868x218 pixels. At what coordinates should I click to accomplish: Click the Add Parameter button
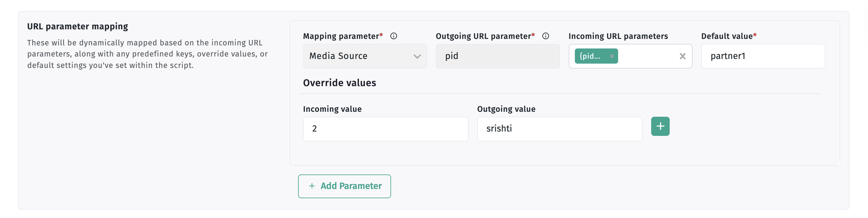click(x=344, y=186)
